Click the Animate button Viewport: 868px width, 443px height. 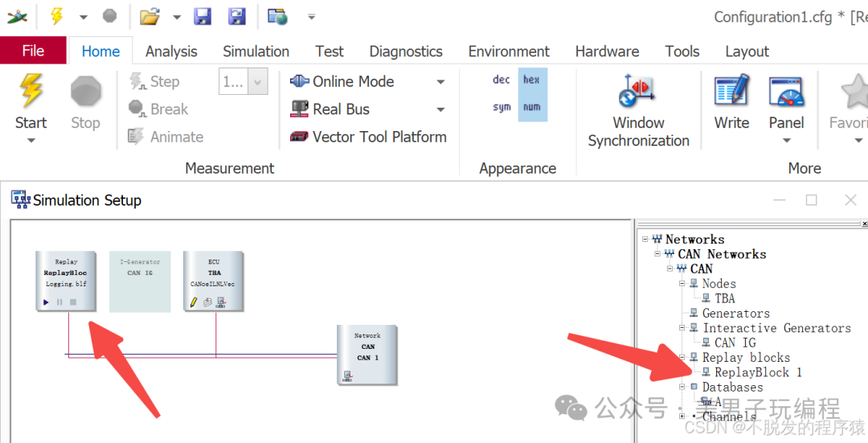pos(166,136)
